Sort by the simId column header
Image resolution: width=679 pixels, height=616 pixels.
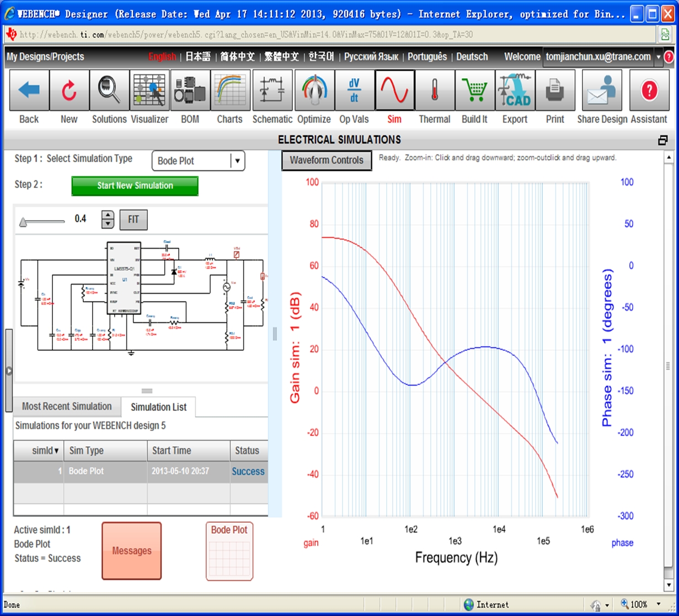[39, 451]
